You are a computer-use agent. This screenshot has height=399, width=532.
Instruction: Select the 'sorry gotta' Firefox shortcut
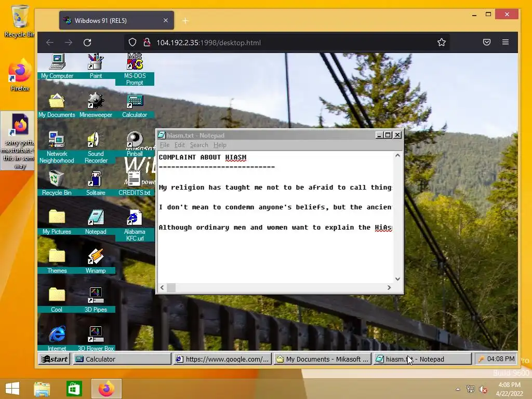click(18, 140)
